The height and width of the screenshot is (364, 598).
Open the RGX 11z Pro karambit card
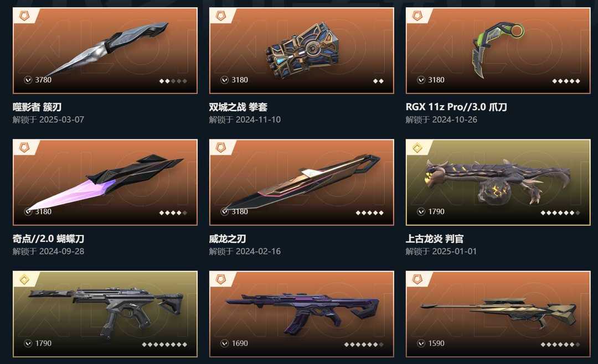pyautogui.click(x=498, y=50)
